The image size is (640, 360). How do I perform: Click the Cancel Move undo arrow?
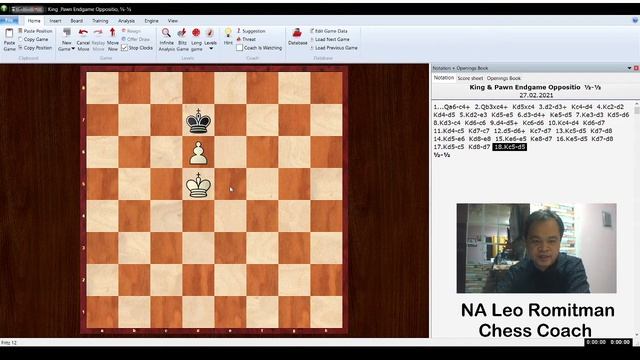pos(83,33)
